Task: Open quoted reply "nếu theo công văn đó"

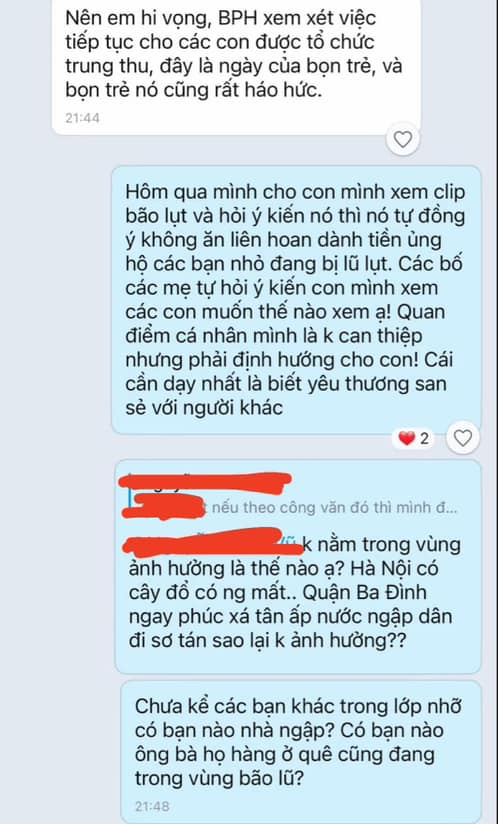Action: (294, 508)
